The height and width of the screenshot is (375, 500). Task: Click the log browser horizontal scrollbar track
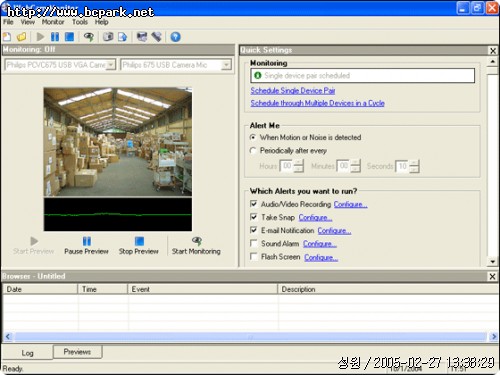(x=250, y=337)
